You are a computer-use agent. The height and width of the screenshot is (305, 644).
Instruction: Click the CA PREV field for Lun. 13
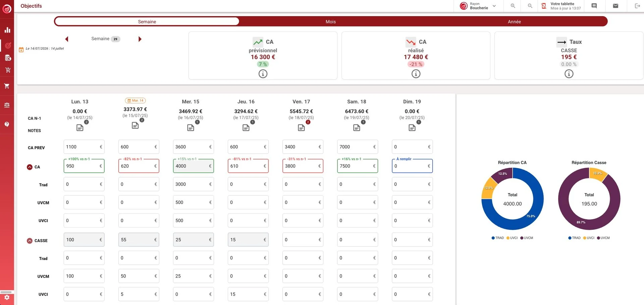84,147
